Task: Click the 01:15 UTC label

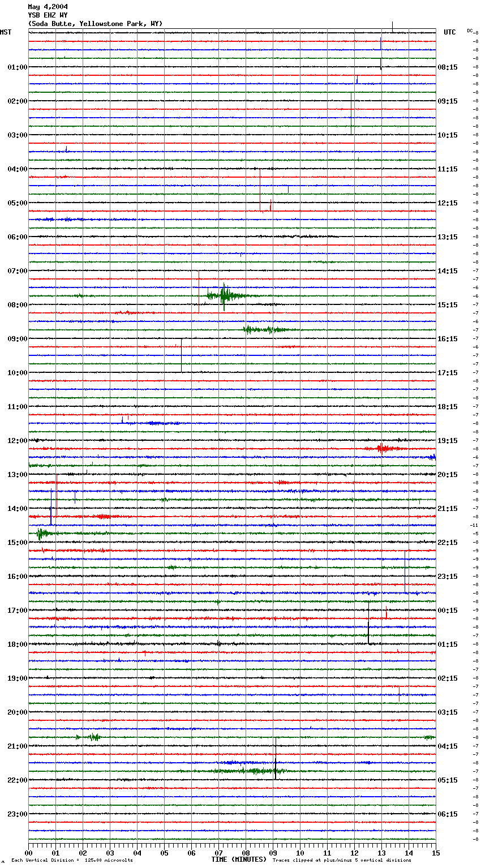Action: tap(448, 644)
